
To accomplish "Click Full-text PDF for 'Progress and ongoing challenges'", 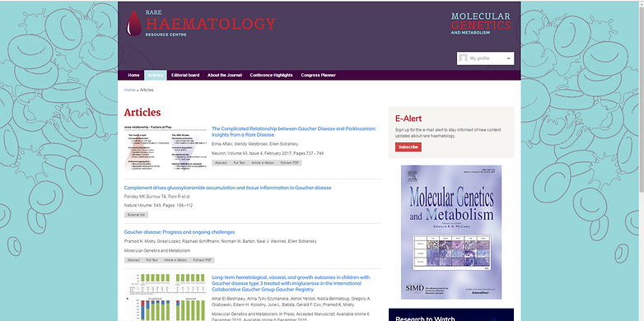I will coord(203,260).
